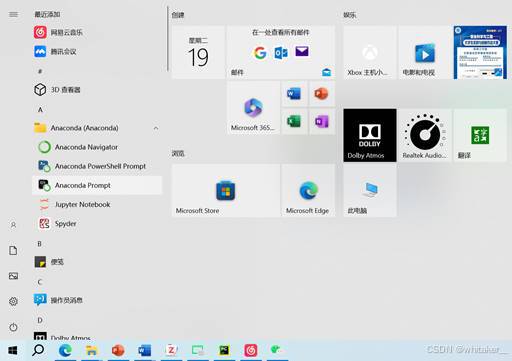The image size is (512, 361).
Task: Switch to Word on the taskbar
Action: (145, 350)
